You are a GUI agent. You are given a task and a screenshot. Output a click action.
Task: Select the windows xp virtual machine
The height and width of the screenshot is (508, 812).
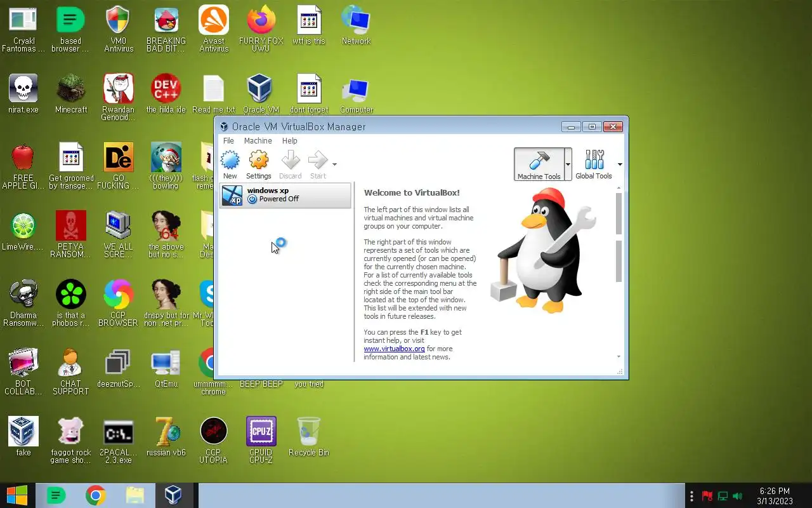pyautogui.click(x=285, y=196)
